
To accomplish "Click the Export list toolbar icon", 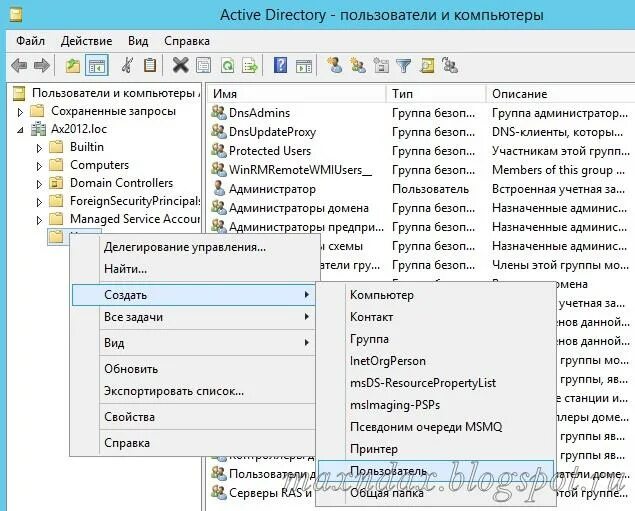I will 250,65.
